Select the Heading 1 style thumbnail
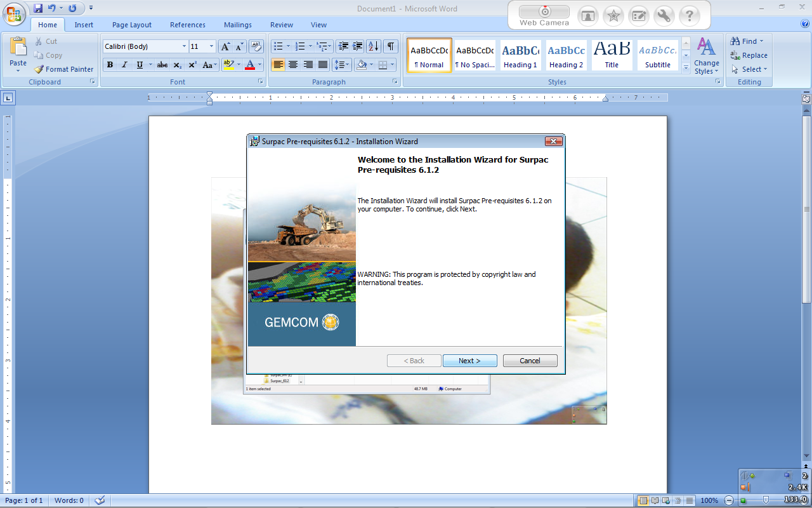This screenshot has height=508, width=812. click(x=520, y=56)
